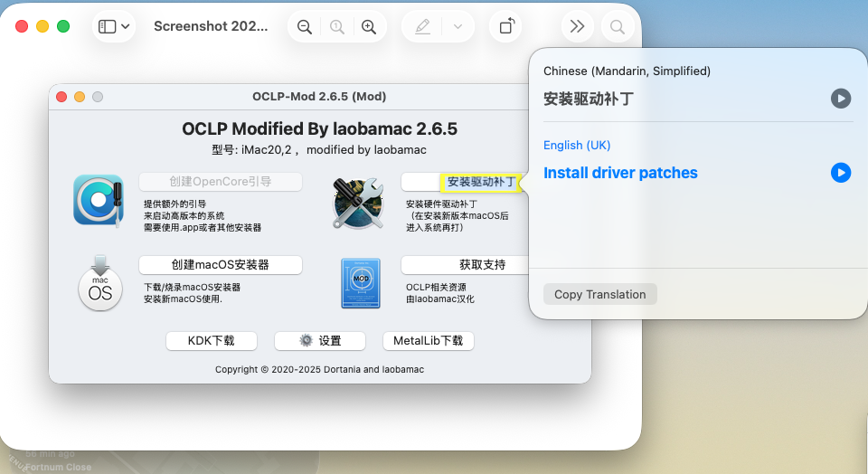868x474 pixels.
Task: Play the English translation audio
Action: (841, 173)
